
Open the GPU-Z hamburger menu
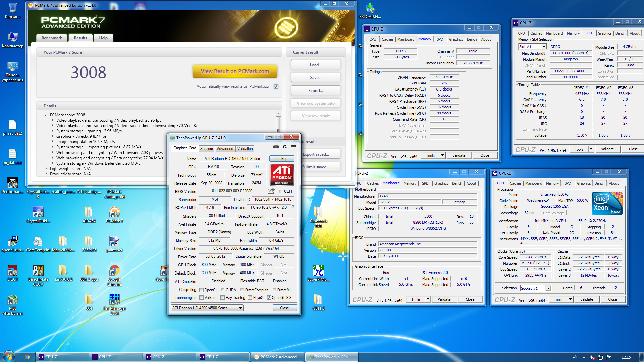(x=293, y=147)
